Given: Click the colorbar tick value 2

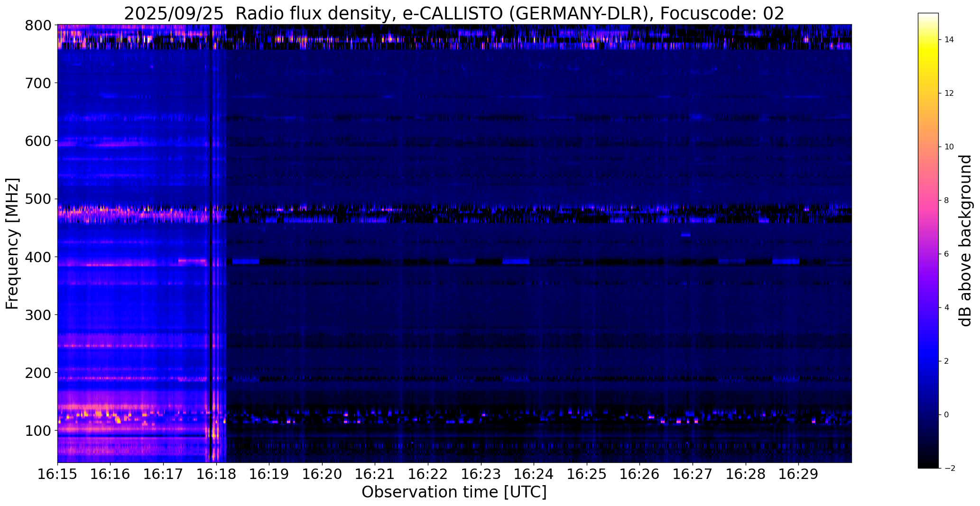Looking at the screenshot, I should (x=946, y=361).
